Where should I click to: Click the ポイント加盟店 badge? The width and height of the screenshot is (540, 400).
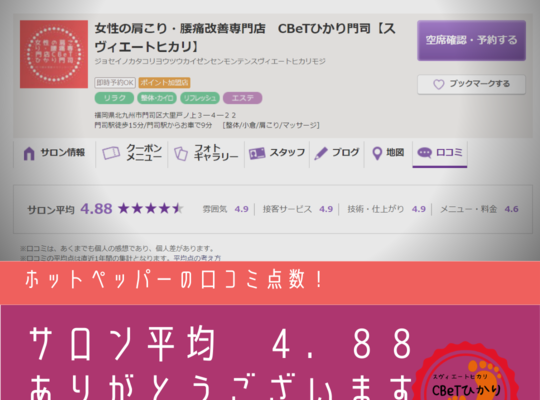point(164,83)
